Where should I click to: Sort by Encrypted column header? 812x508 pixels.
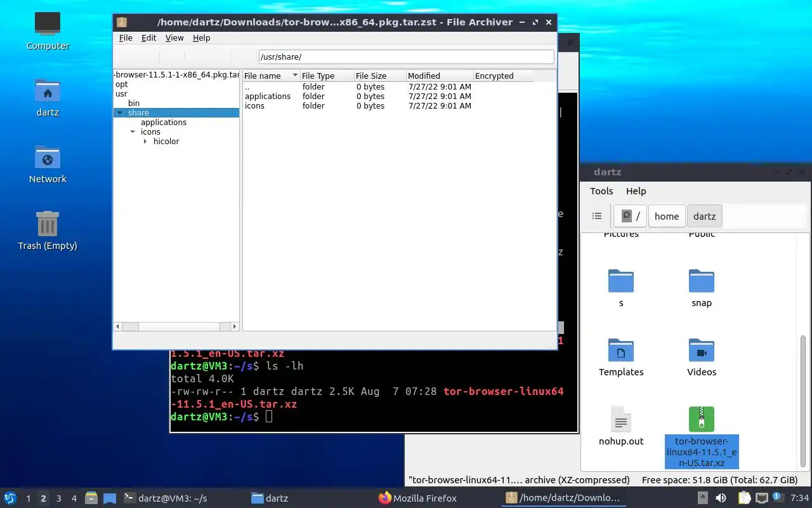(504, 76)
